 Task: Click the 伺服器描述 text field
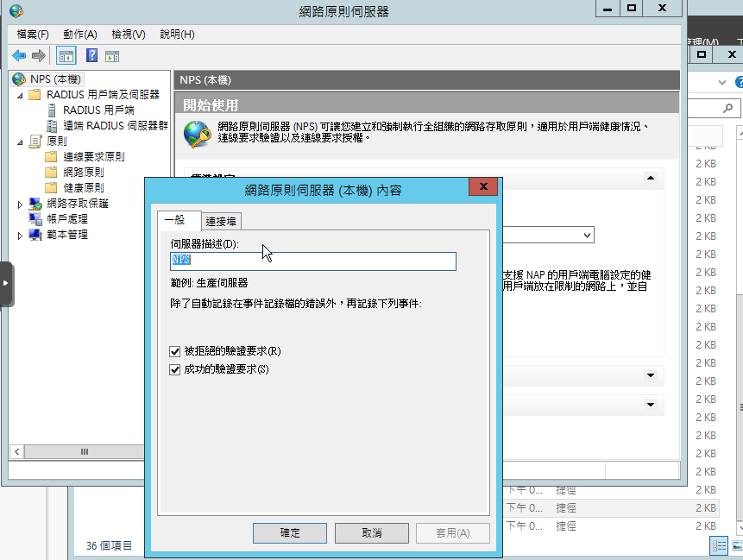click(x=313, y=261)
